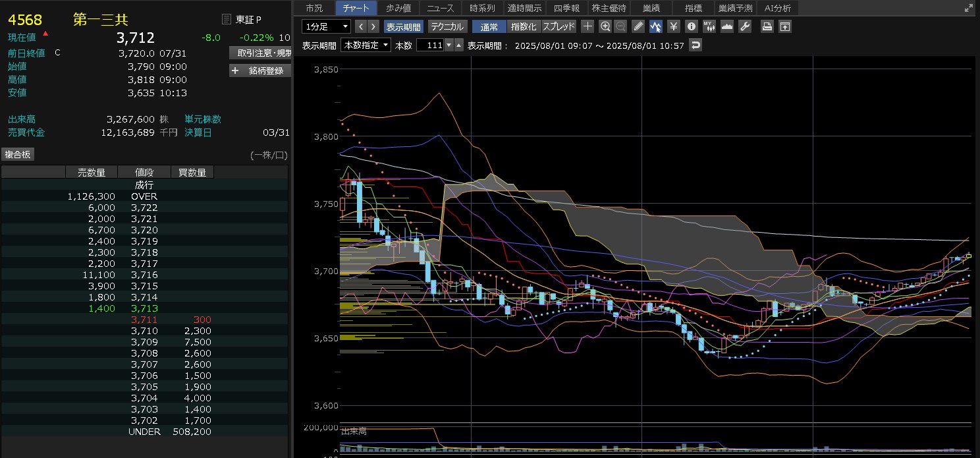The width and height of the screenshot is (980, 458).
Task: Go to previous period with left arrow
Action: coord(360,26)
